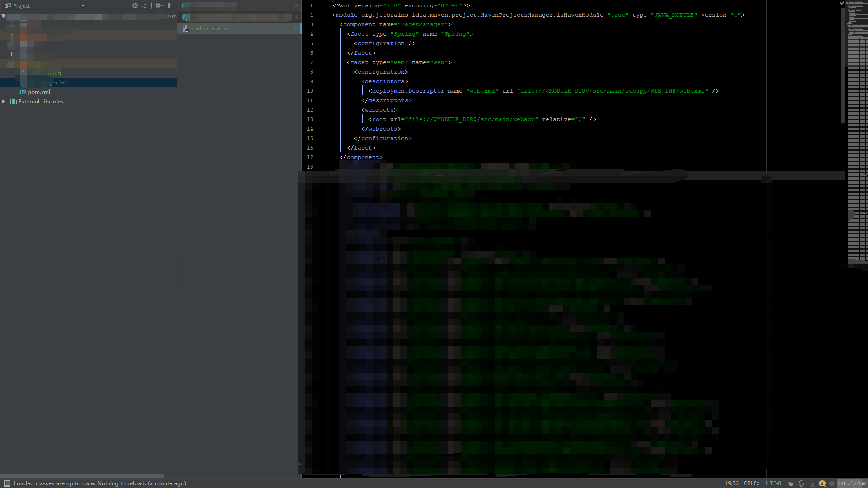This screenshot has height=488, width=868.
Task: Click memory indicator 591 of 725M
Action: [852, 483]
